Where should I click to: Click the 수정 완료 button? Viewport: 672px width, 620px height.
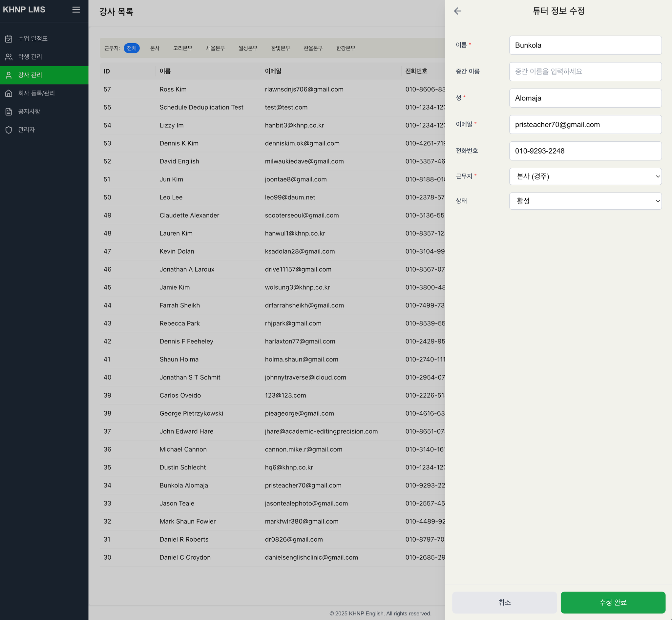613,602
